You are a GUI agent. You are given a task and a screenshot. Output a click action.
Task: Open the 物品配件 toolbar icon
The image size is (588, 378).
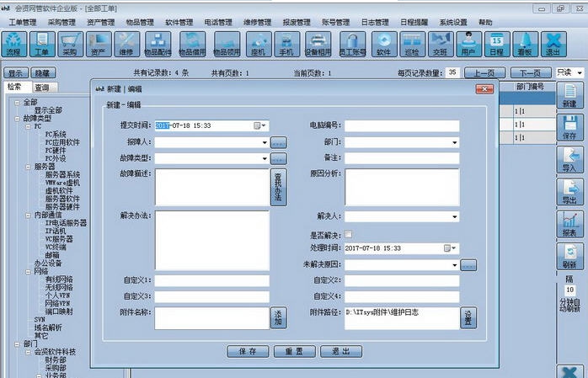pos(158,45)
